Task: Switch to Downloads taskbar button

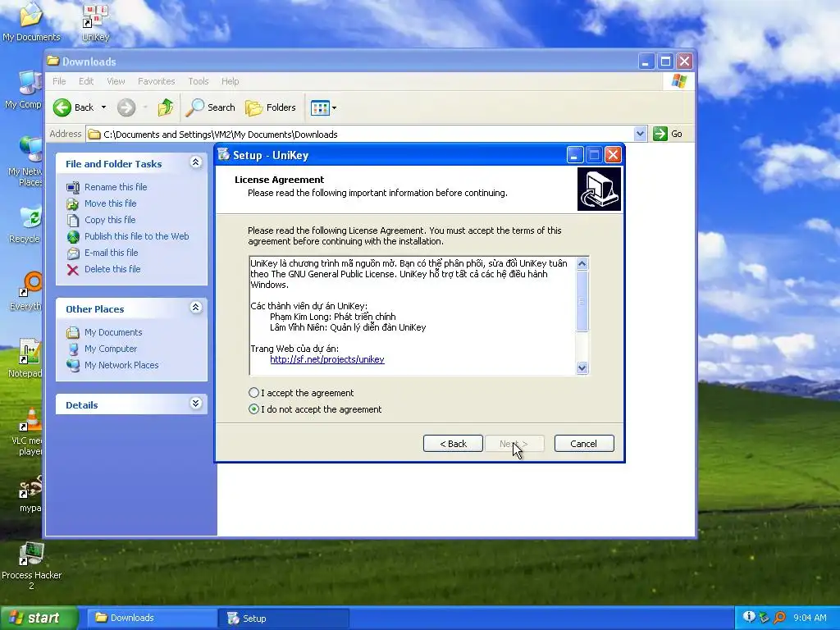Action: pyautogui.click(x=151, y=618)
